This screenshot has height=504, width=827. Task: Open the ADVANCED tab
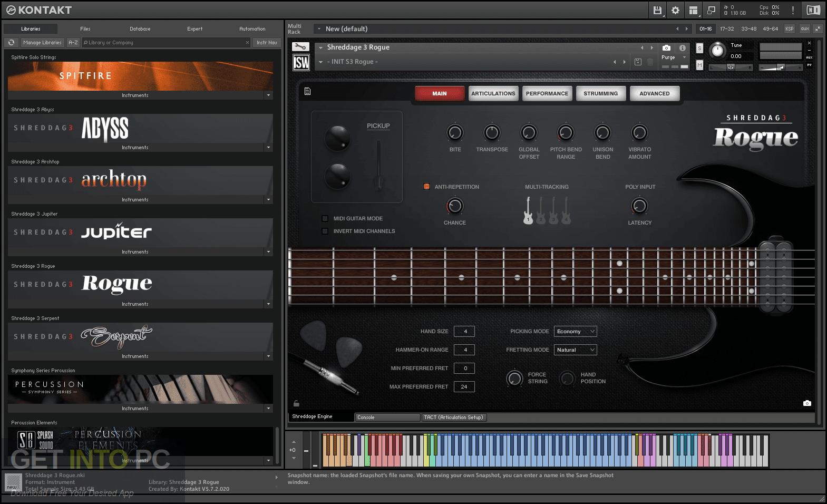pyautogui.click(x=655, y=93)
